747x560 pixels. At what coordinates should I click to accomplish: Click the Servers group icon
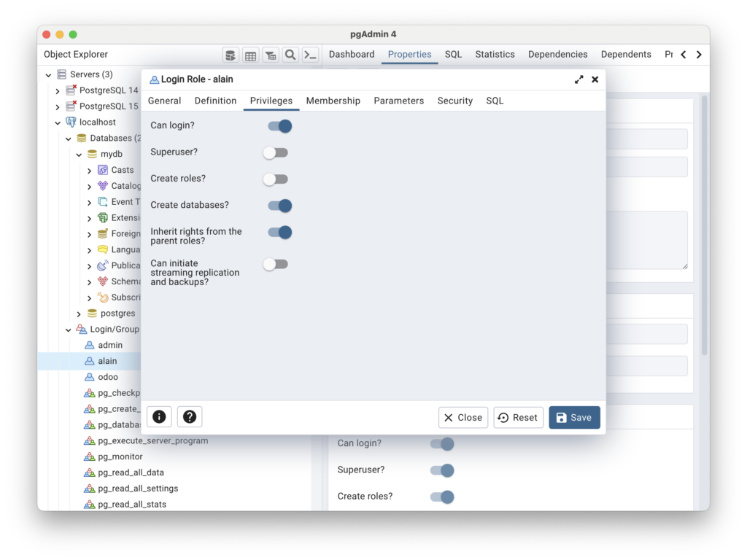click(x=61, y=74)
